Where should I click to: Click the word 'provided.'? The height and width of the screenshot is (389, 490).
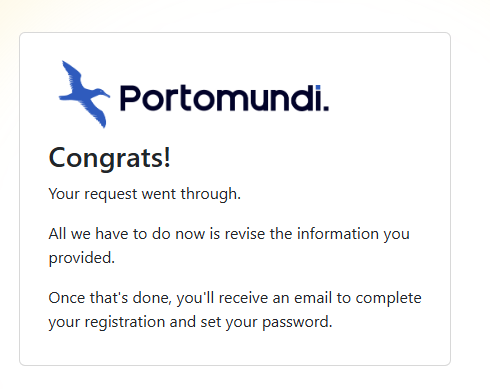click(x=82, y=258)
